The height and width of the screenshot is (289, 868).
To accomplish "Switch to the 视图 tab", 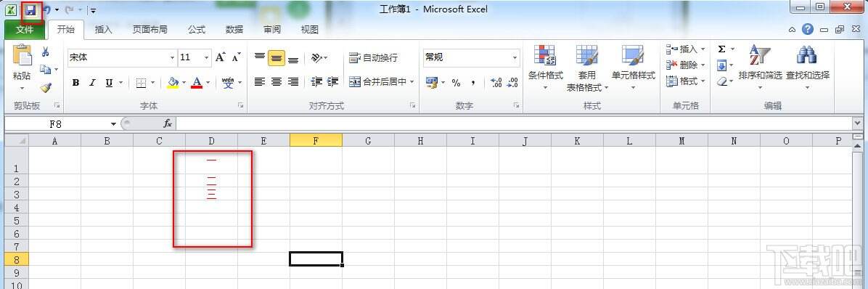I will point(309,30).
